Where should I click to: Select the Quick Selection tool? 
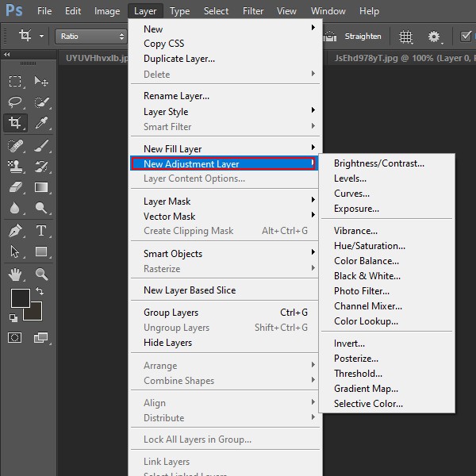tap(41, 102)
